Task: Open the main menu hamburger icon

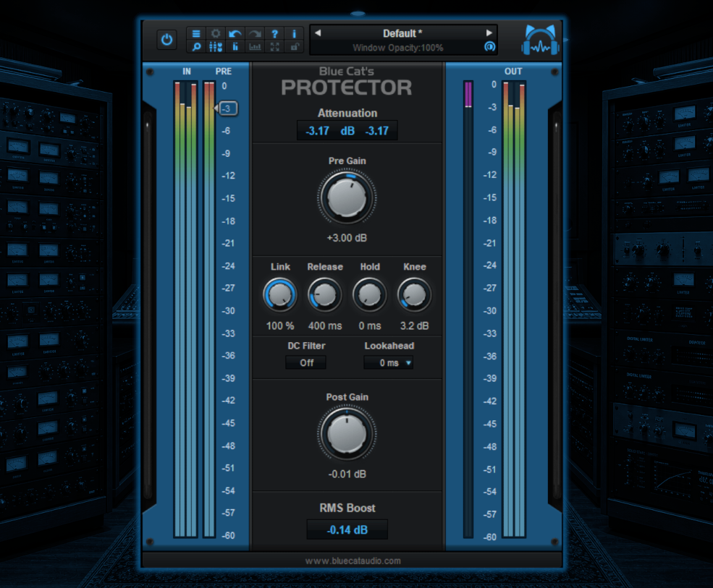Action: click(196, 33)
